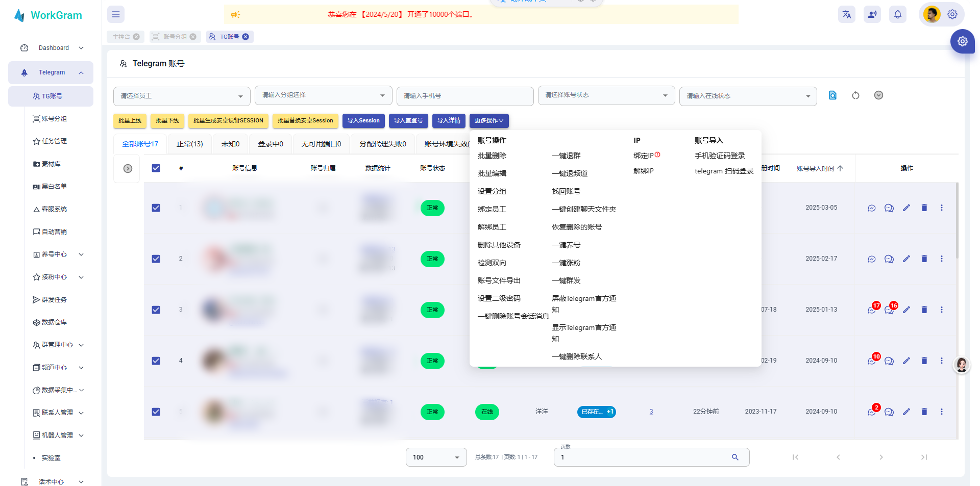
Task: Collapse the Telegram sidebar section
Action: [x=51, y=72]
